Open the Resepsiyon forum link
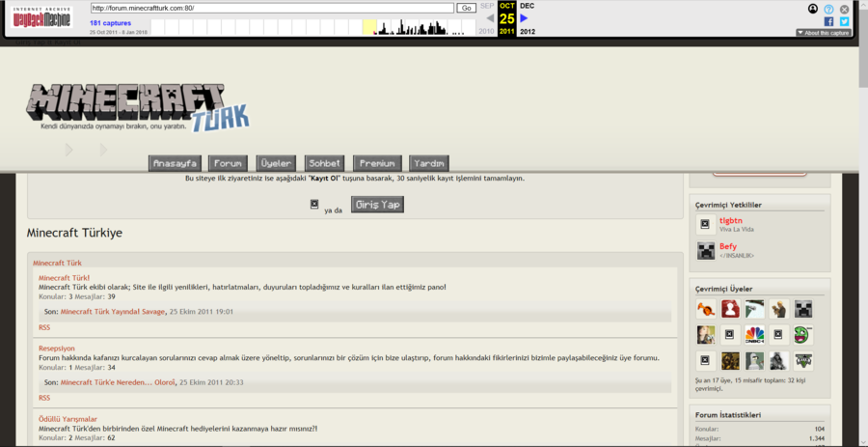 point(57,349)
